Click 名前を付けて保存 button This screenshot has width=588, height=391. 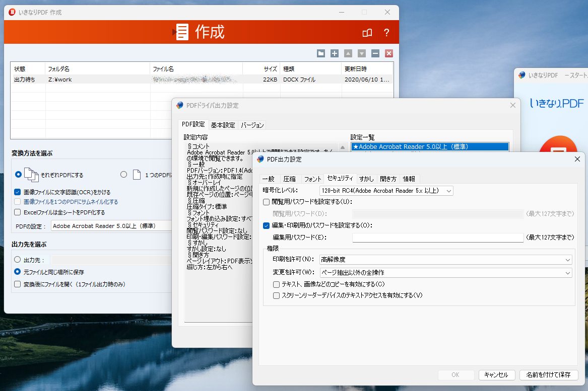pyautogui.click(x=548, y=374)
